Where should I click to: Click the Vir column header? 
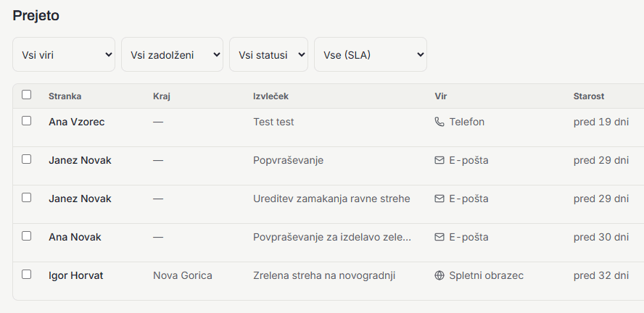point(441,96)
